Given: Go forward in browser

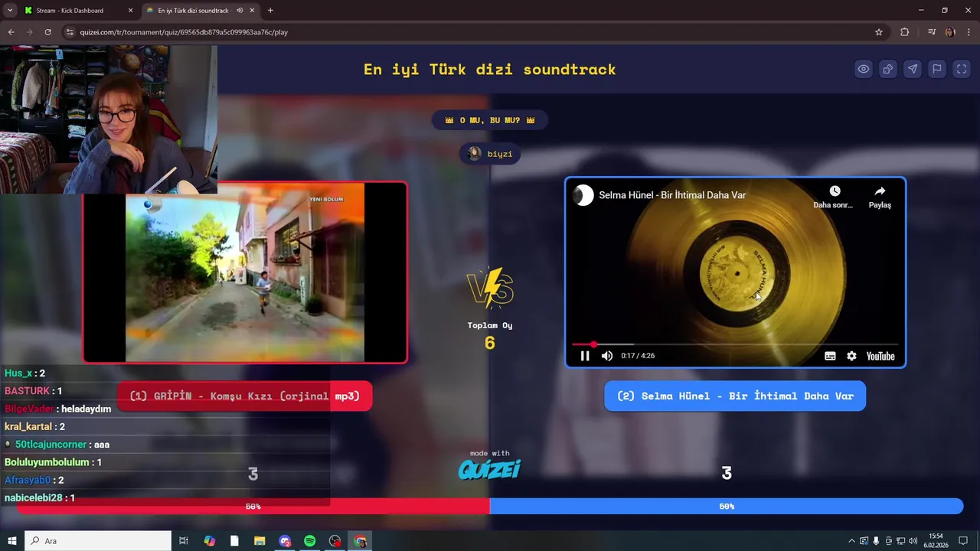Looking at the screenshot, I should point(29,32).
